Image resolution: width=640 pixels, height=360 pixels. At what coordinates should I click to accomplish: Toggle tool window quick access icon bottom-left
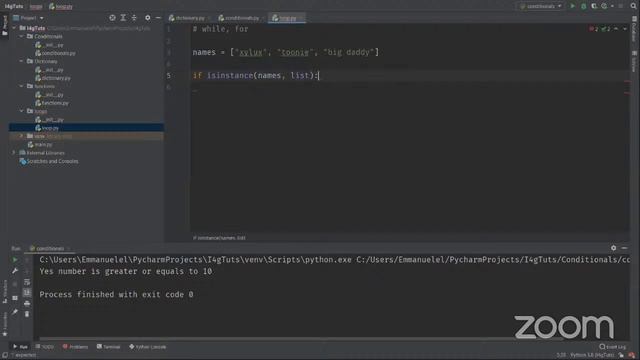(x=4, y=355)
